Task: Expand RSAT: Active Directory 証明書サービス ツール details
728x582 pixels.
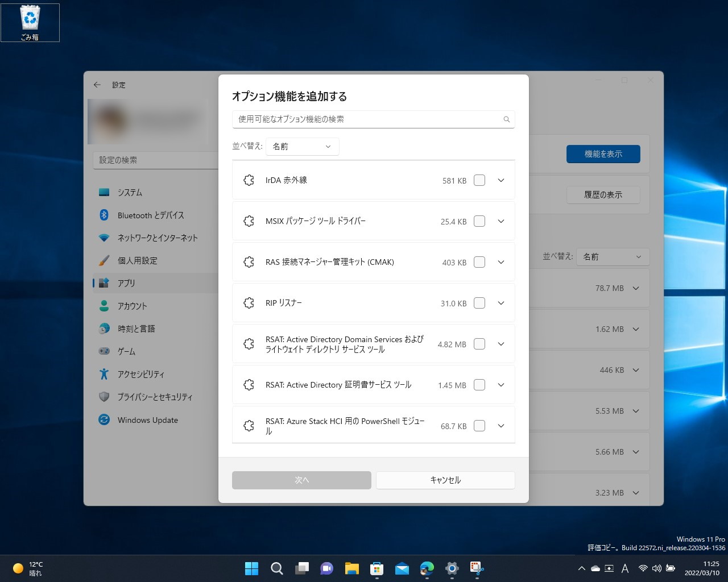Action: point(500,384)
